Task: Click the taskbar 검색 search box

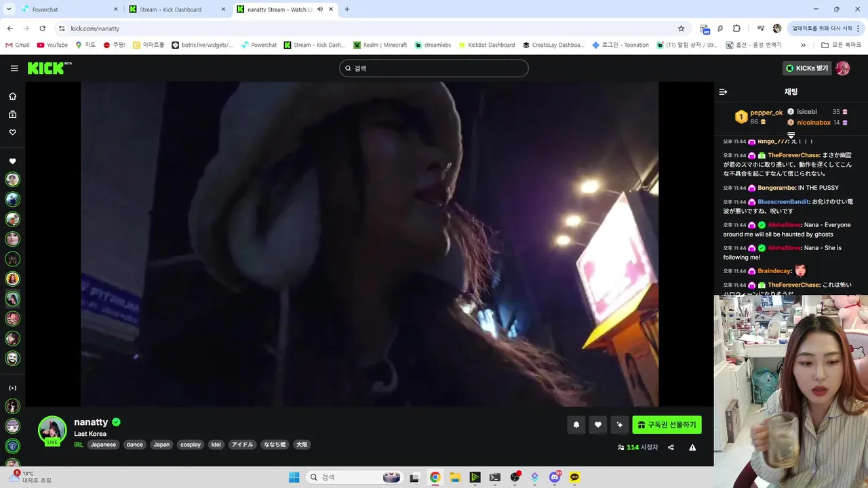Action: [x=355, y=477]
